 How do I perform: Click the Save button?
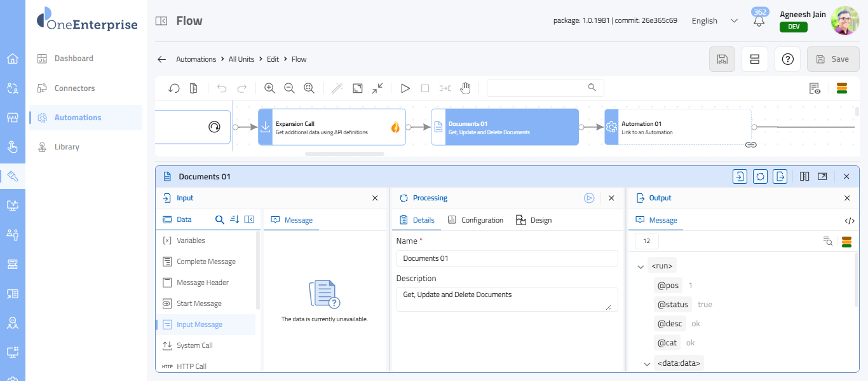pos(832,59)
